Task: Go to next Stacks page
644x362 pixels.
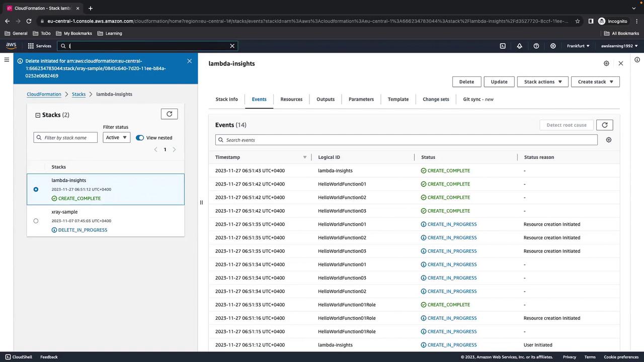Action: (174, 149)
